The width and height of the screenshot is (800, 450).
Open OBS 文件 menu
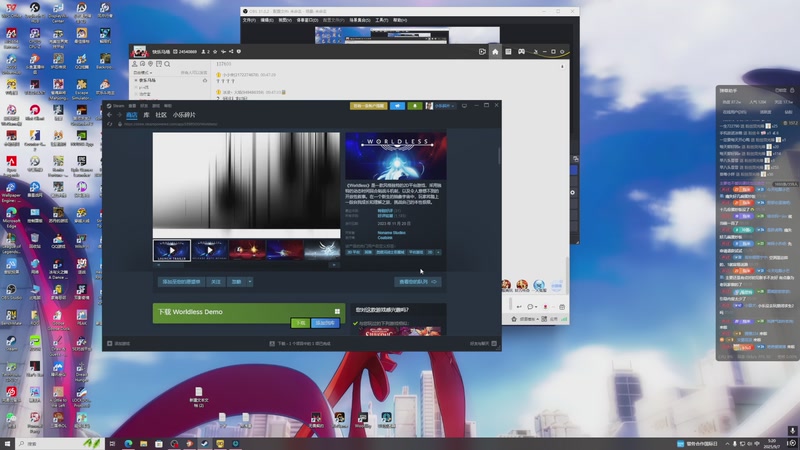(x=249, y=20)
